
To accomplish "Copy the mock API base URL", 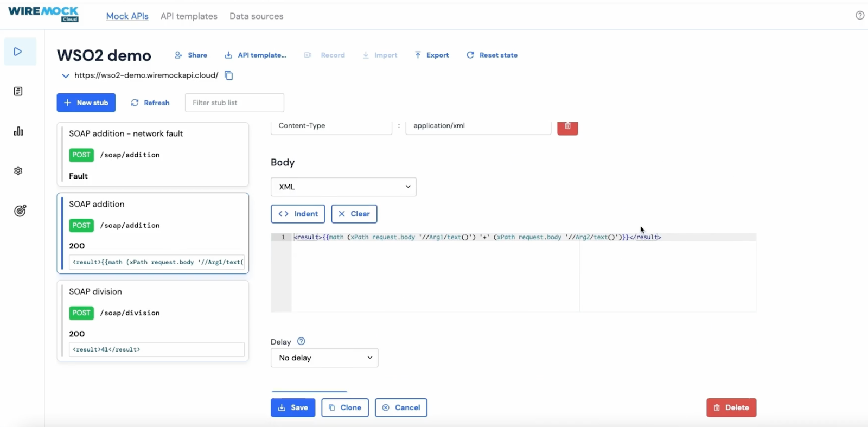I will (x=229, y=75).
